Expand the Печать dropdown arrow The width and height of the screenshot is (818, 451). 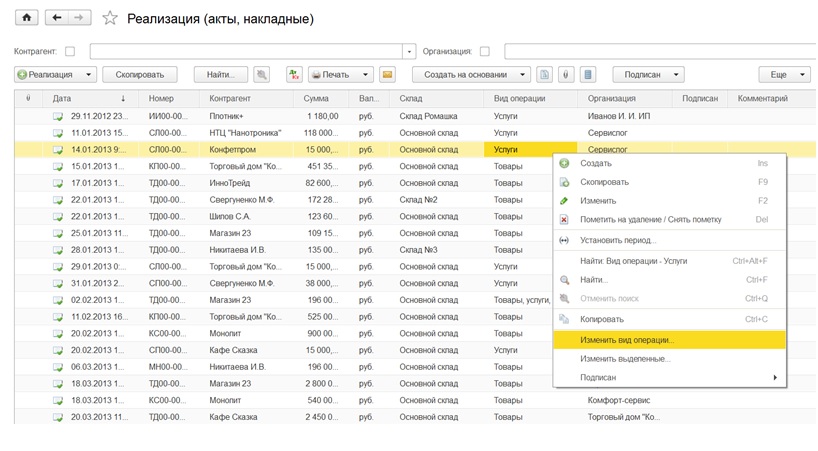click(x=365, y=75)
